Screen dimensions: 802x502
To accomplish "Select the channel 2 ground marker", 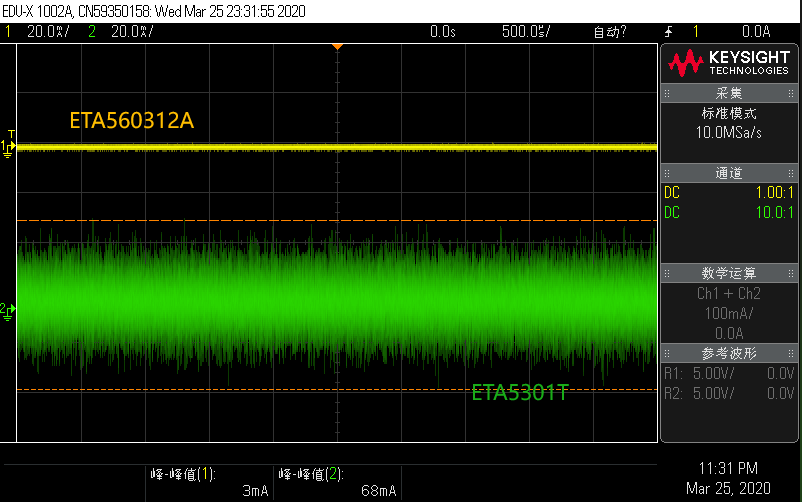I will 8,311.
